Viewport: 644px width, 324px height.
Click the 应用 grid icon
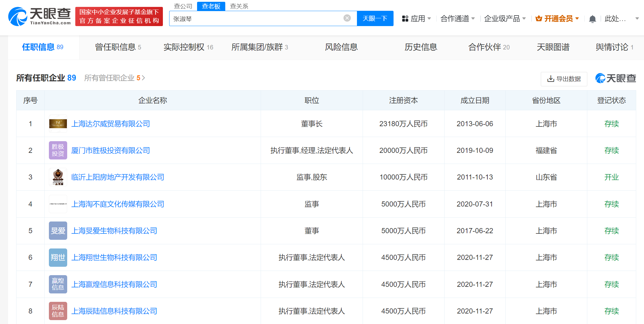click(x=405, y=19)
